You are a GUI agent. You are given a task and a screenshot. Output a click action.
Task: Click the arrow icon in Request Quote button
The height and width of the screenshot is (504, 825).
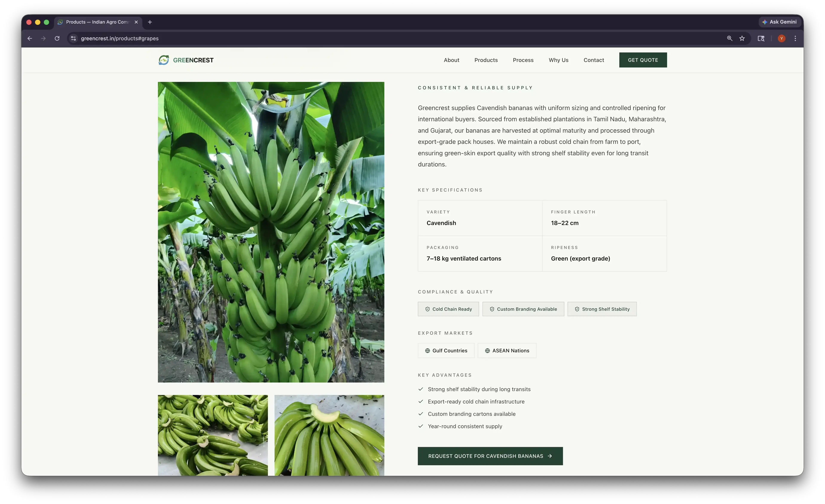(x=550, y=456)
